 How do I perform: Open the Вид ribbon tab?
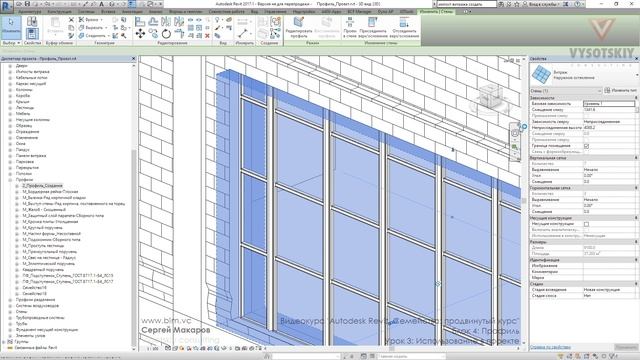(x=254, y=12)
